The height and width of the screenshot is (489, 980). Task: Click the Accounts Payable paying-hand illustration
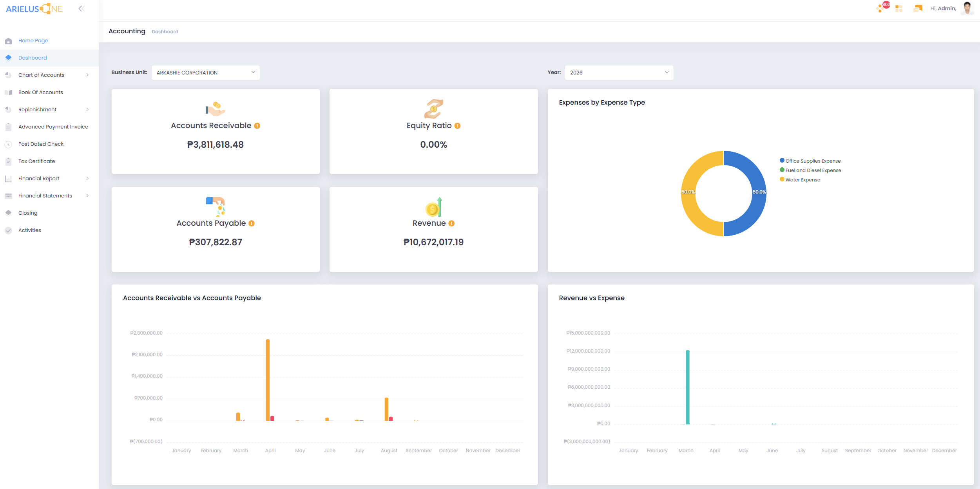point(216,206)
